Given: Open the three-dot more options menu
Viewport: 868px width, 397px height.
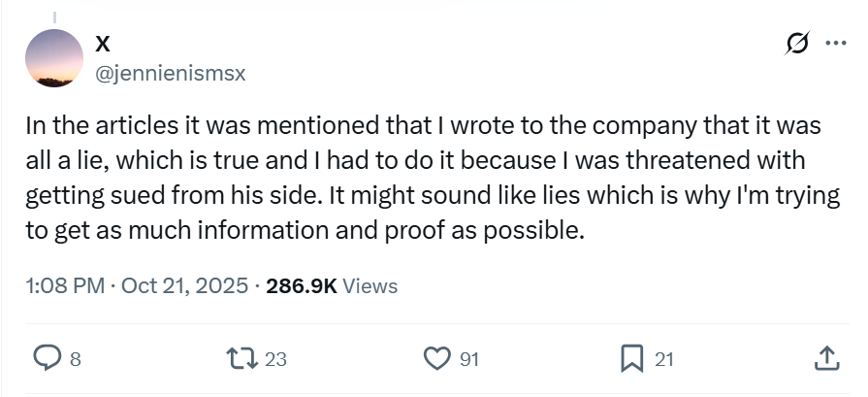Looking at the screenshot, I should 834,44.
